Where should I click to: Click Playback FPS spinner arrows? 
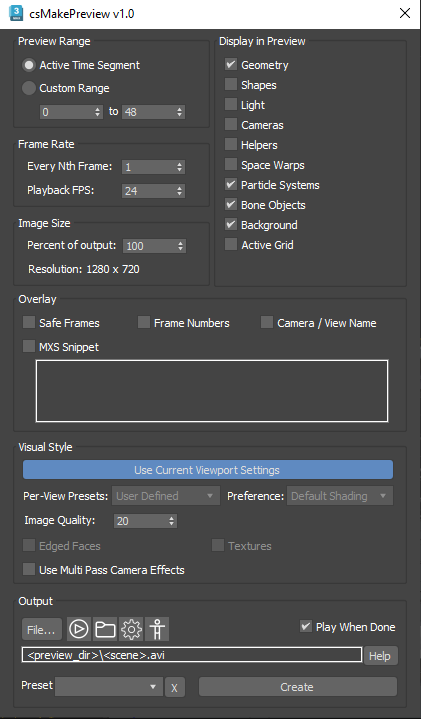tap(179, 191)
